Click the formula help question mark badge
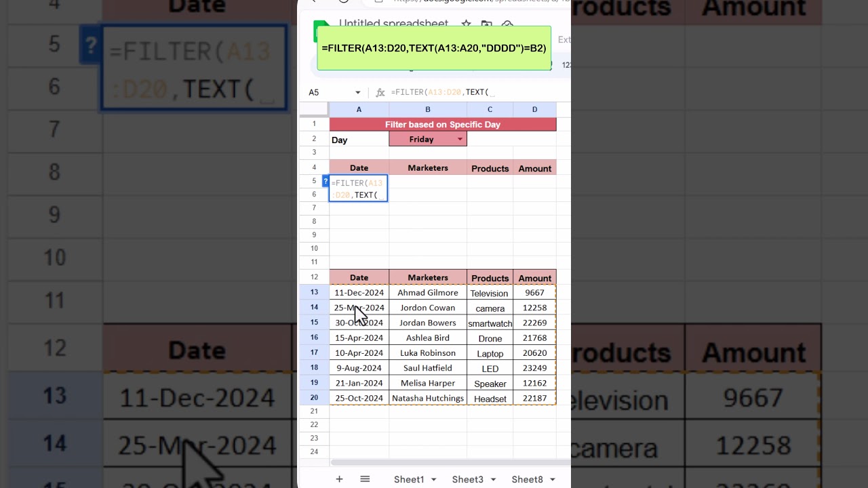868x488 pixels. pos(326,181)
